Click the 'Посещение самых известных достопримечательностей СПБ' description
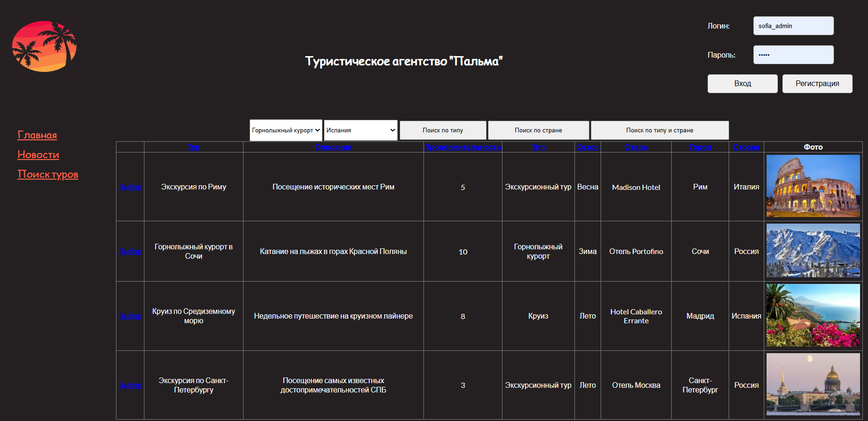 click(333, 385)
